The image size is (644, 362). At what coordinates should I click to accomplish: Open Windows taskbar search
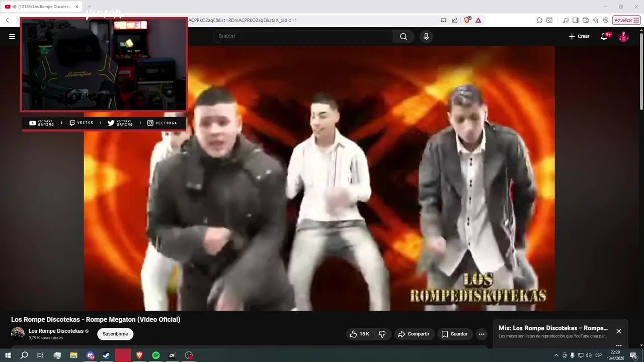24,355
